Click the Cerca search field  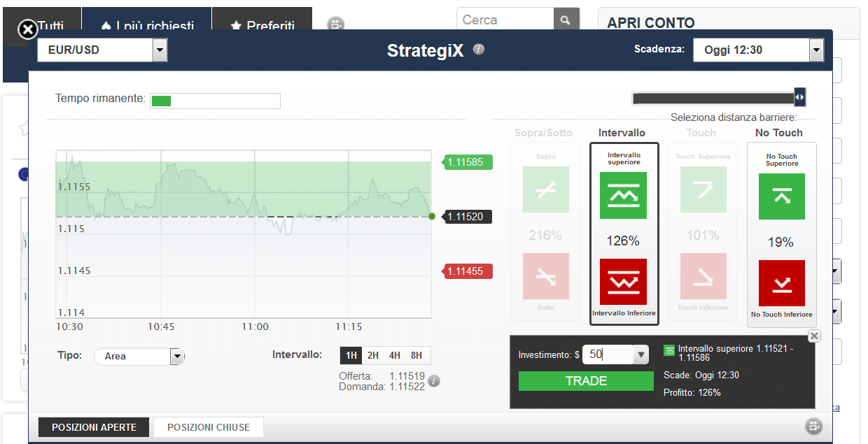505,20
